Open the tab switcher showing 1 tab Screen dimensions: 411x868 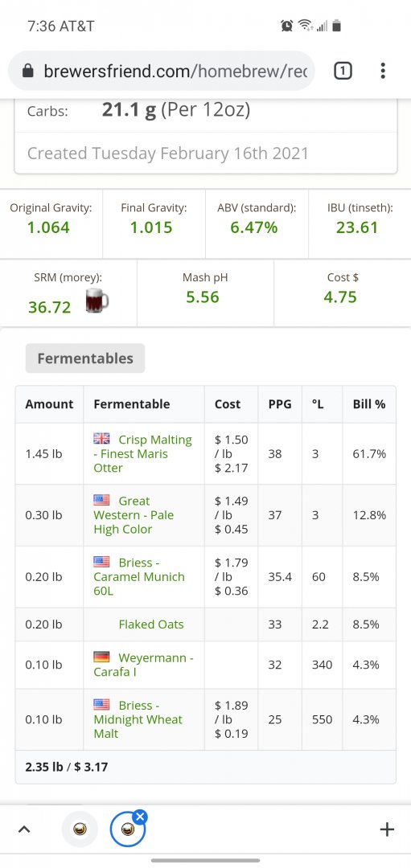coord(343,70)
